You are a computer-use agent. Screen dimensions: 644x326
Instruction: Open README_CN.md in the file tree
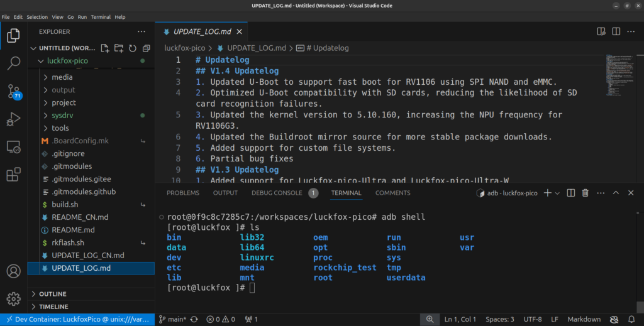[x=91, y=217]
